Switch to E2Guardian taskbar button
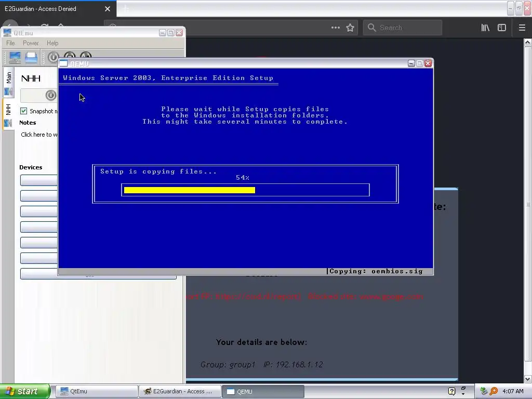532x399 pixels. 180,391
